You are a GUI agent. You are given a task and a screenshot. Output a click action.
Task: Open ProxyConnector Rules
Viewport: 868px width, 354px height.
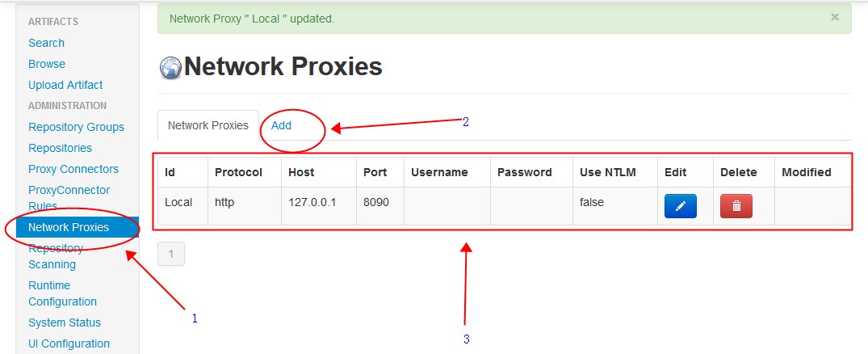(x=69, y=198)
